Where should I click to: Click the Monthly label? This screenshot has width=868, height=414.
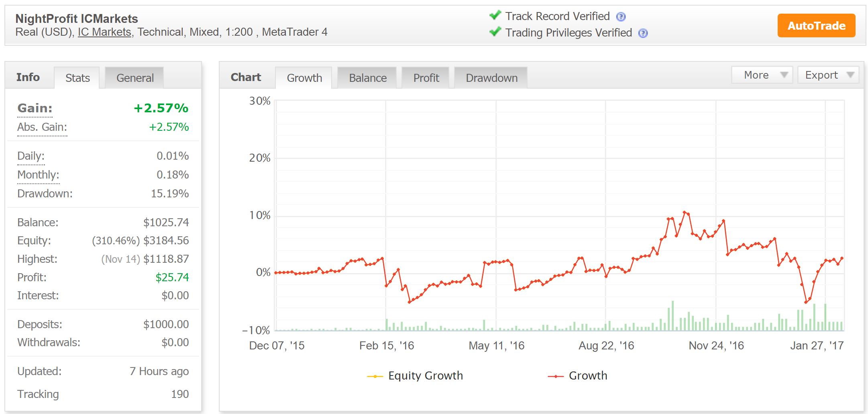[x=38, y=175]
